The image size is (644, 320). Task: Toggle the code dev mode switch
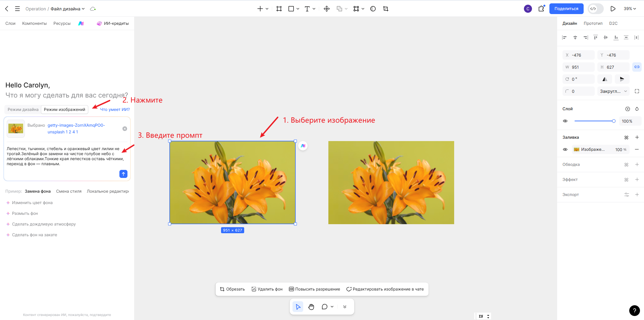tap(595, 9)
